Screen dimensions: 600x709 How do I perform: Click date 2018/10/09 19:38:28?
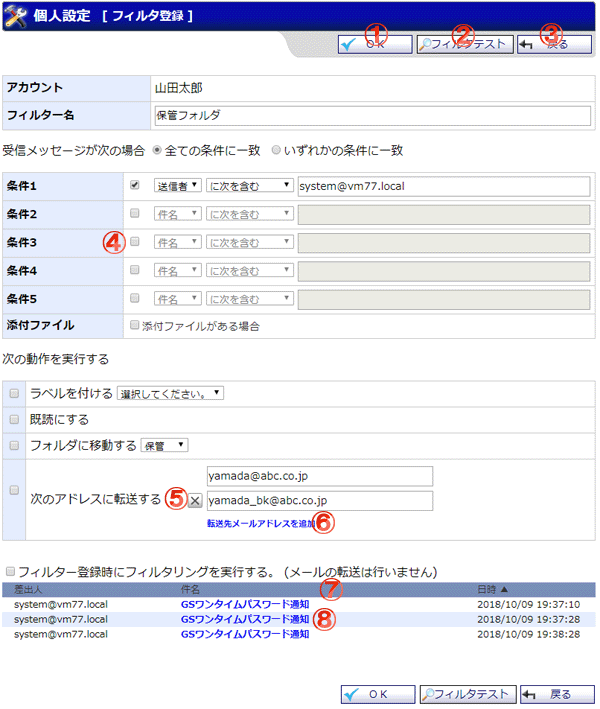click(x=529, y=634)
